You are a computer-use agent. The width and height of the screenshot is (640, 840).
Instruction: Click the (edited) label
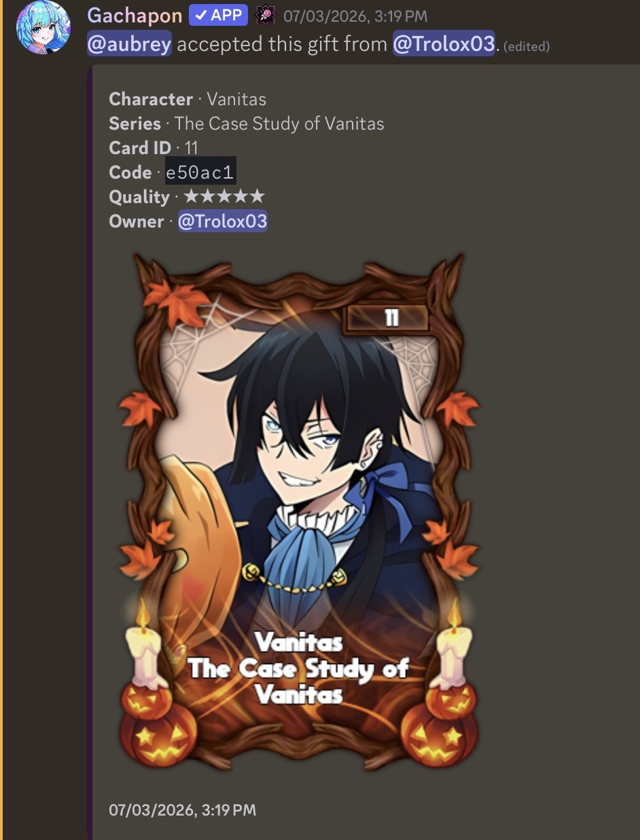pos(527,46)
